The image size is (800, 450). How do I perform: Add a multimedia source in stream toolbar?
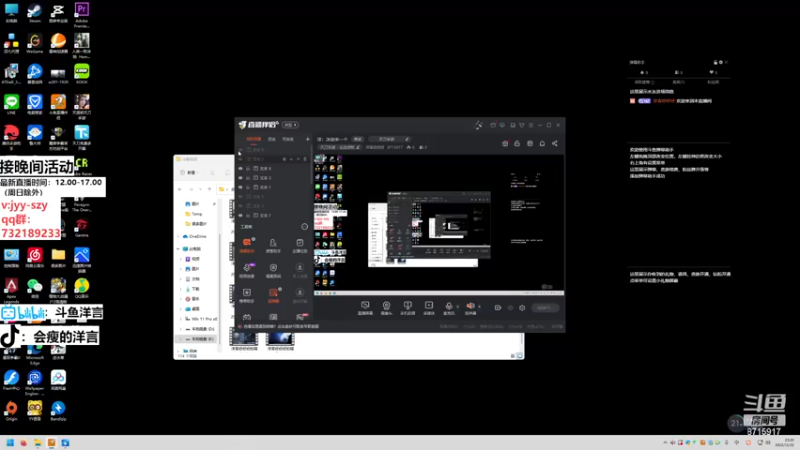tap(429, 307)
